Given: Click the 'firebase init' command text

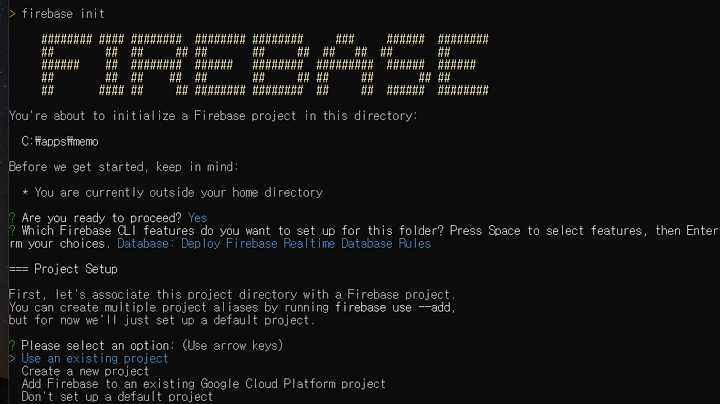Looking at the screenshot, I should tap(63, 14).
